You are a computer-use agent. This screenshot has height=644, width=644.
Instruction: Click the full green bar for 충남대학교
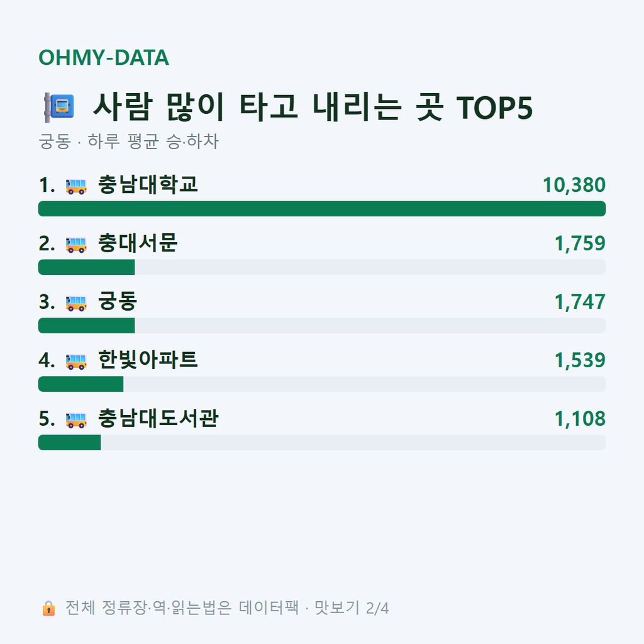[x=322, y=209]
